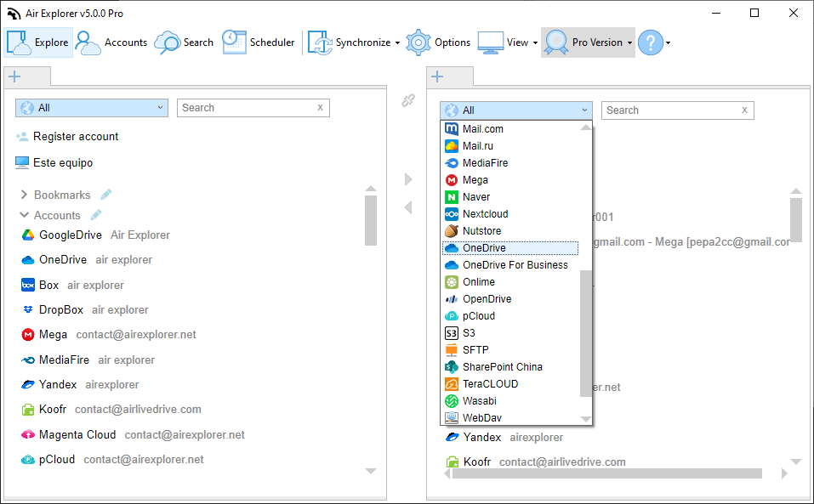Open the Pro Version menu

[x=588, y=42]
